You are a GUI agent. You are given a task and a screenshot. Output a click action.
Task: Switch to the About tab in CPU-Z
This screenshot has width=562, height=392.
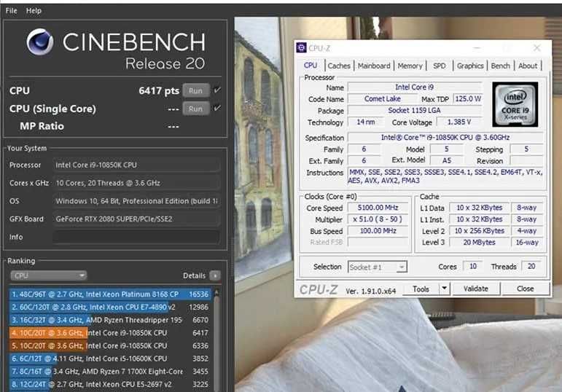click(x=528, y=66)
